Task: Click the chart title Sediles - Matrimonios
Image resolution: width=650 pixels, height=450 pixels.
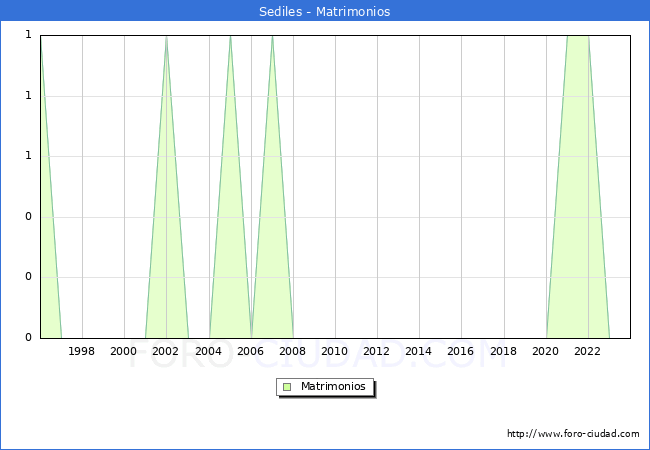Action: click(325, 12)
